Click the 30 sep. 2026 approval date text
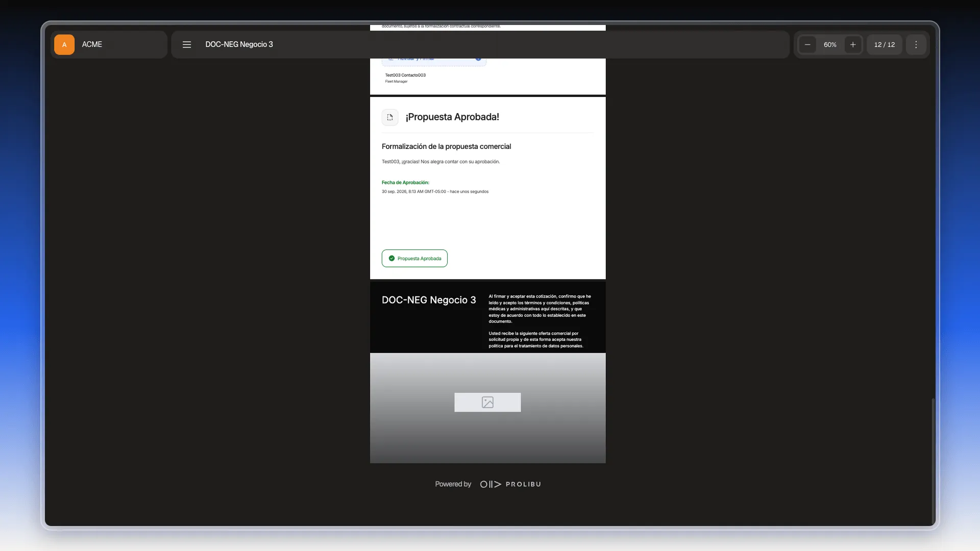 (x=435, y=192)
